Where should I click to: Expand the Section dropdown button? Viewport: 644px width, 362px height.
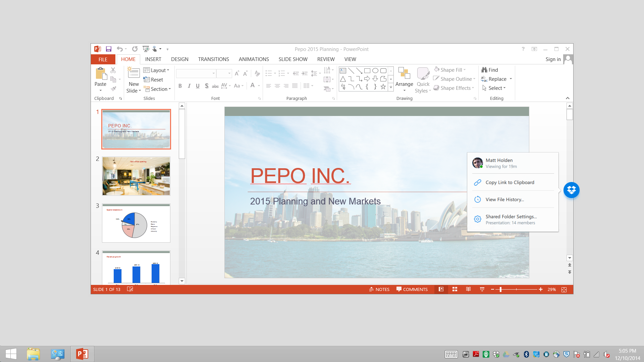[x=169, y=89]
